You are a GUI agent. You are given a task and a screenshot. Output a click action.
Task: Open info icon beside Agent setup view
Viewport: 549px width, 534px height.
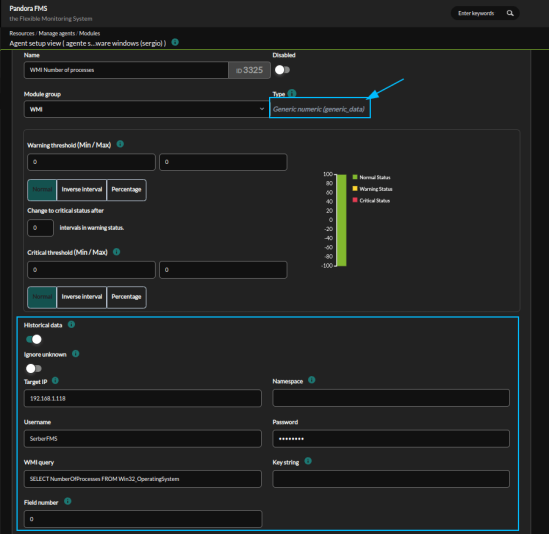tap(175, 42)
